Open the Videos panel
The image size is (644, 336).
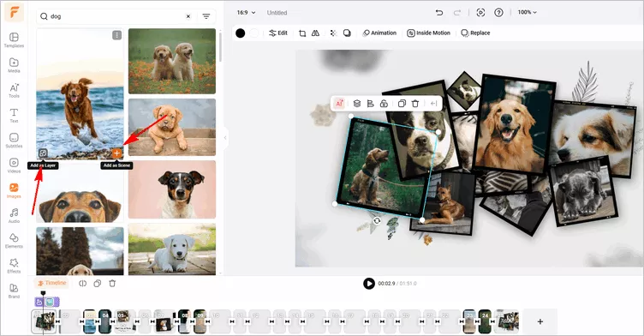pyautogui.click(x=14, y=165)
